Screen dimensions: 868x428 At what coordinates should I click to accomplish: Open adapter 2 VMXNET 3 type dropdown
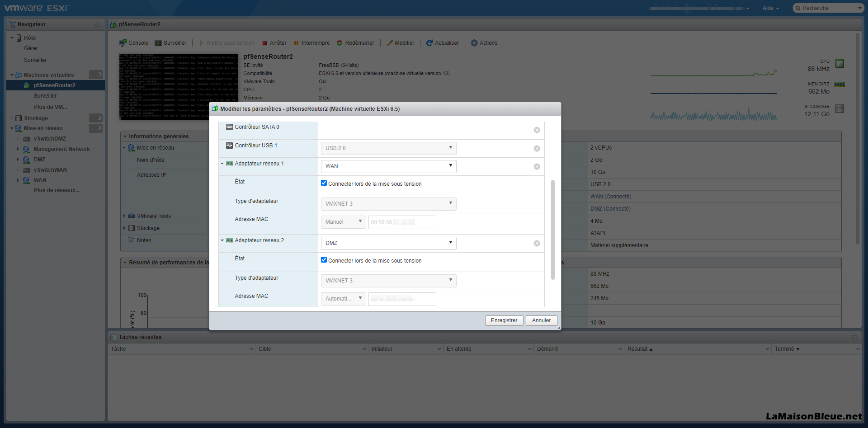pos(389,281)
